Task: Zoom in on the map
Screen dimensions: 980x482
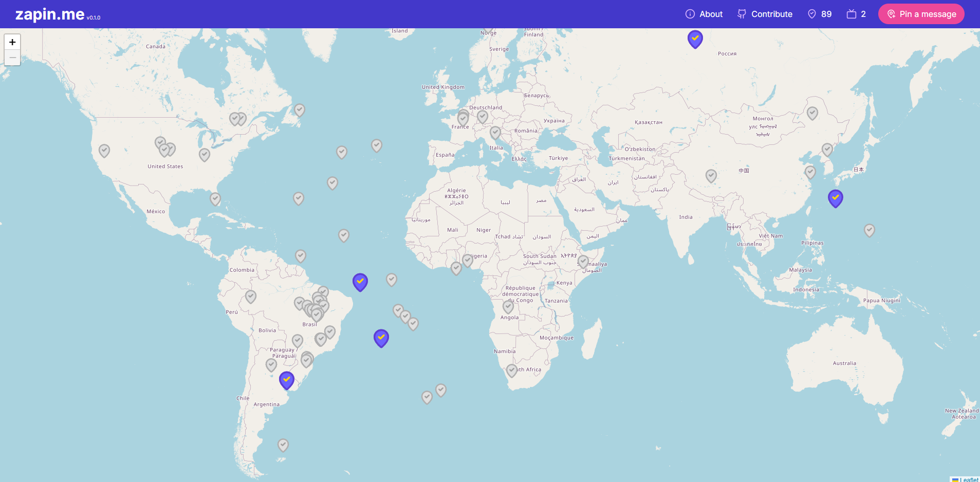Action: pyautogui.click(x=12, y=42)
